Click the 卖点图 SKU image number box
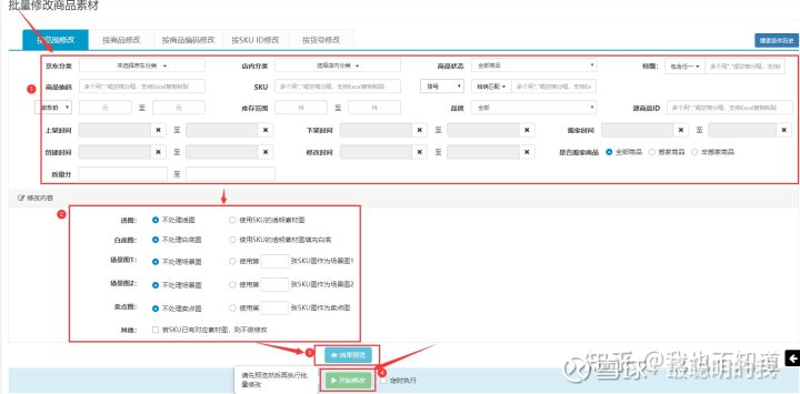The height and width of the screenshot is (394, 800). (275, 308)
